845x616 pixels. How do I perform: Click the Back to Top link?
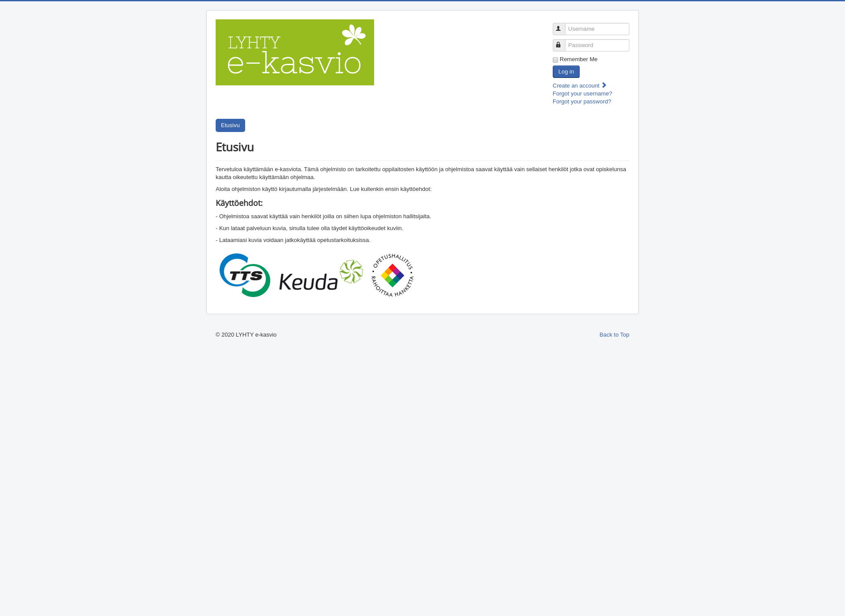pyautogui.click(x=614, y=334)
